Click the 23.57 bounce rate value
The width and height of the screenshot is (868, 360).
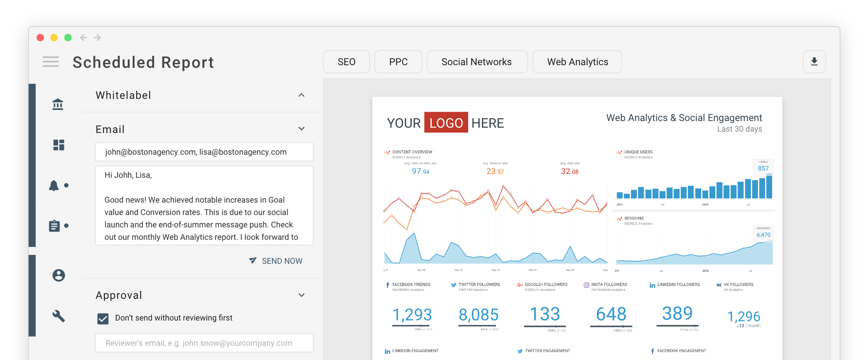(x=495, y=171)
